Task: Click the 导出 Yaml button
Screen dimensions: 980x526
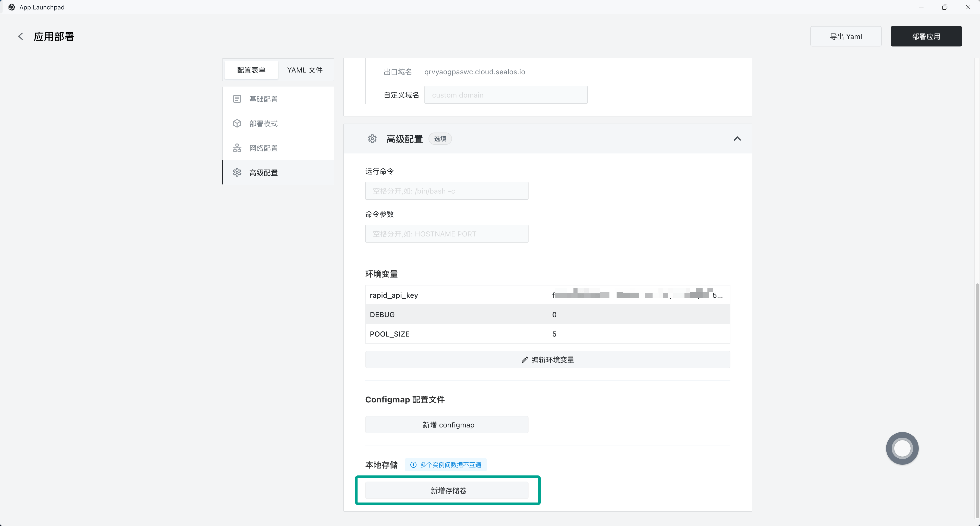Action: (845, 37)
